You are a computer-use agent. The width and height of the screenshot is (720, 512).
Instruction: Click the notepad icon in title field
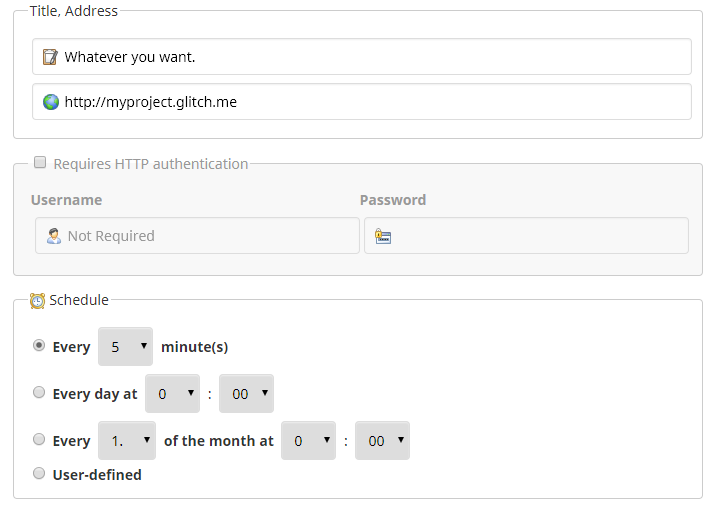click(50, 57)
